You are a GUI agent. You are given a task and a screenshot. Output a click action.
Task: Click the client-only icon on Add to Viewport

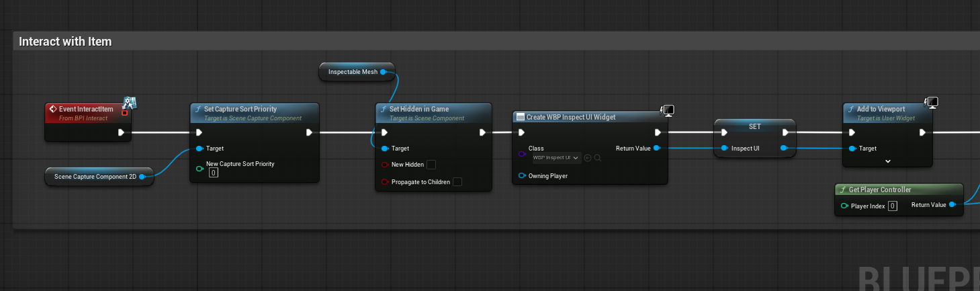(x=932, y=103)
